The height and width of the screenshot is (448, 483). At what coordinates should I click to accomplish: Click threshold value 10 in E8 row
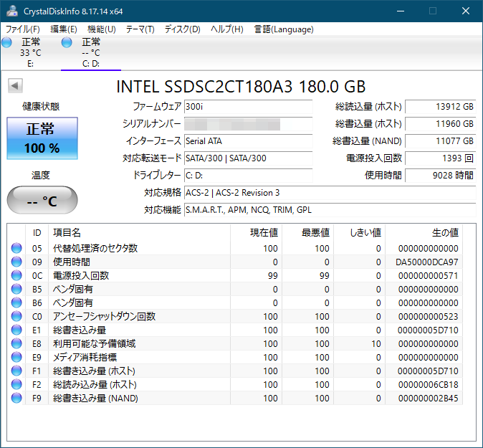click(376, 343)
